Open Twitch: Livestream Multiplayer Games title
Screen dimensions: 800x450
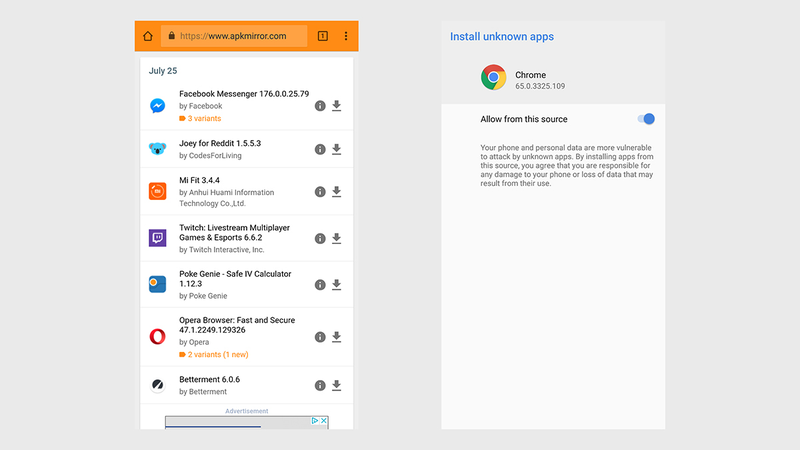click(234, 233)
